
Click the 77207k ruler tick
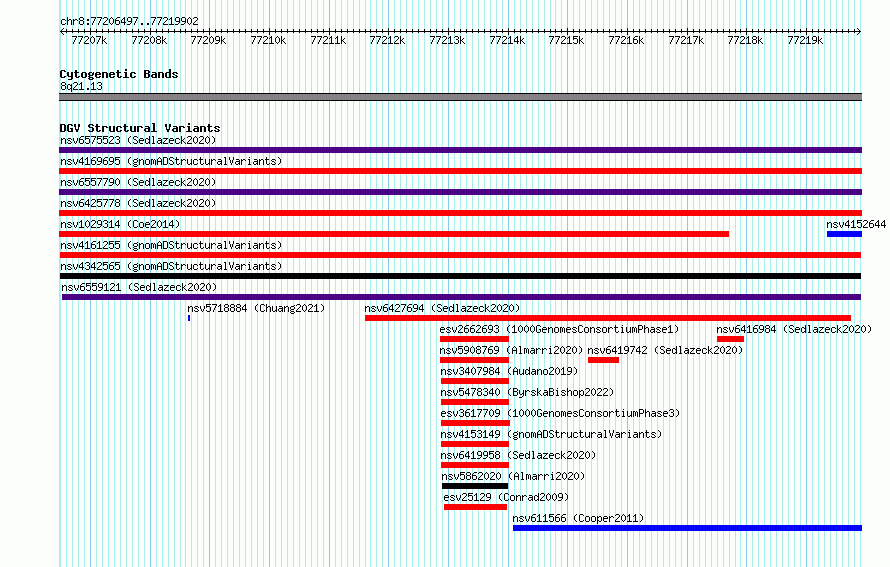tap(89, 40)
